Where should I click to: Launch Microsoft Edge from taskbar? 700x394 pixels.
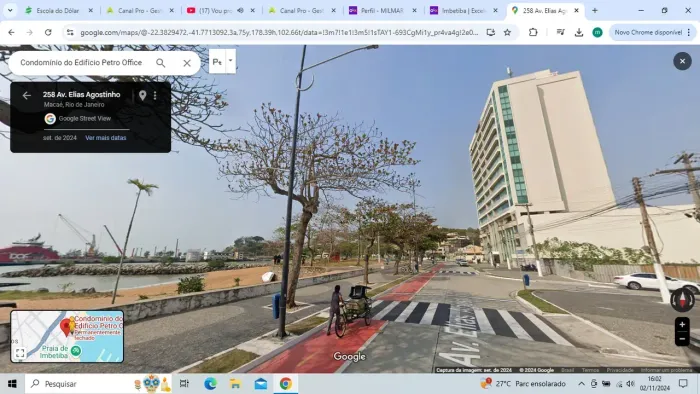pos(210,384)
